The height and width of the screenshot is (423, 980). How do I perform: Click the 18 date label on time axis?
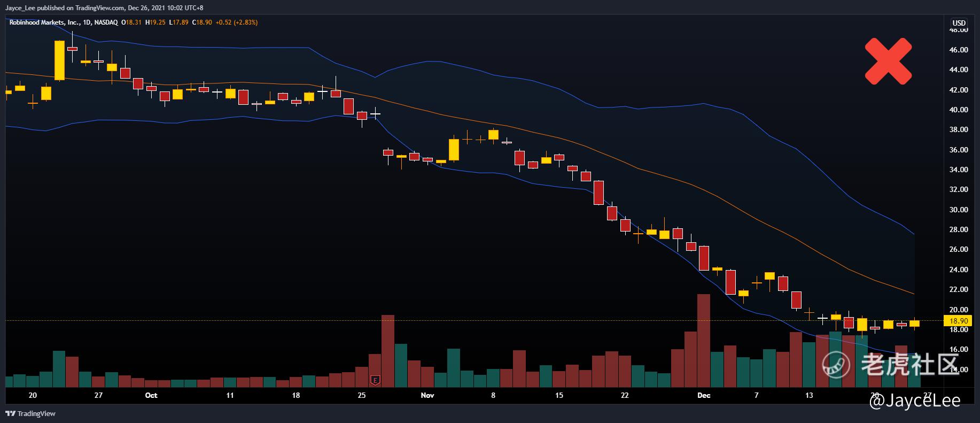tap(296, 395)
